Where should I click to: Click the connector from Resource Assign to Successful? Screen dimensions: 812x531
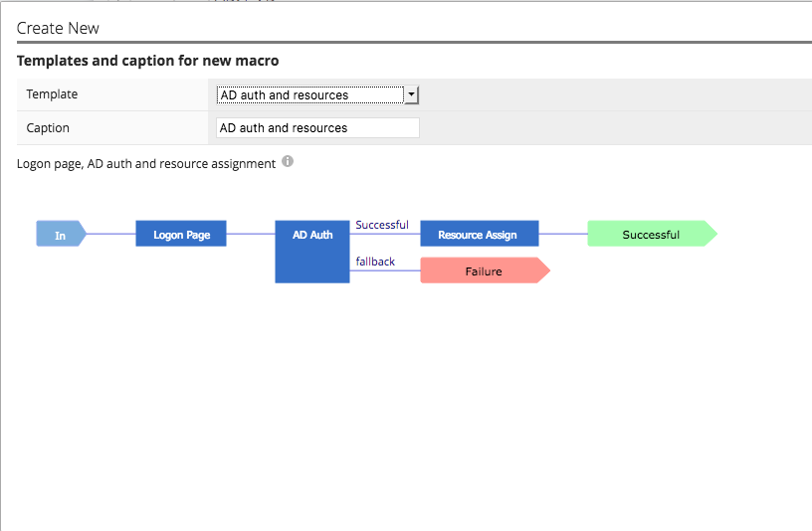[x=563, y=234]
